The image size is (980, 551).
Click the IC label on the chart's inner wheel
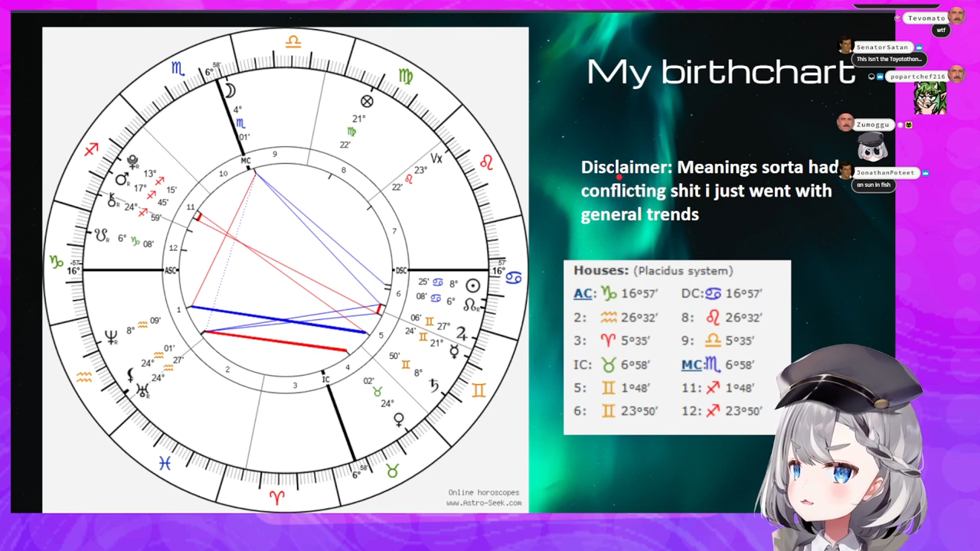325,380
